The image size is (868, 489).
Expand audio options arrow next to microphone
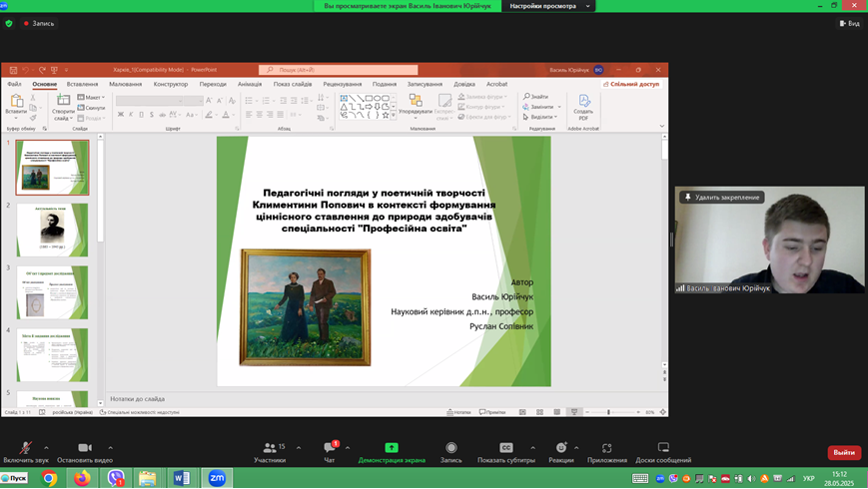click(47, 447)
